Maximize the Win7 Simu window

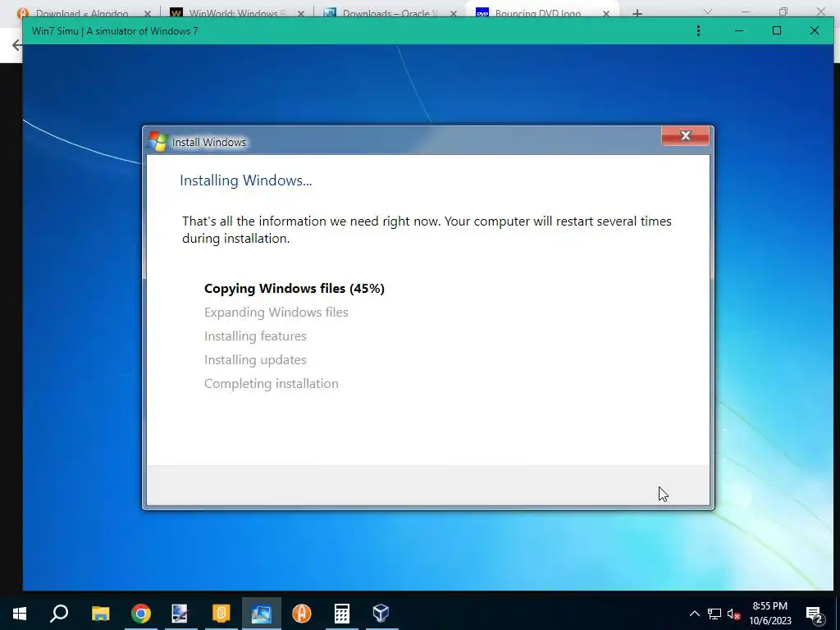pyautogui.click(x=776, y=31)
